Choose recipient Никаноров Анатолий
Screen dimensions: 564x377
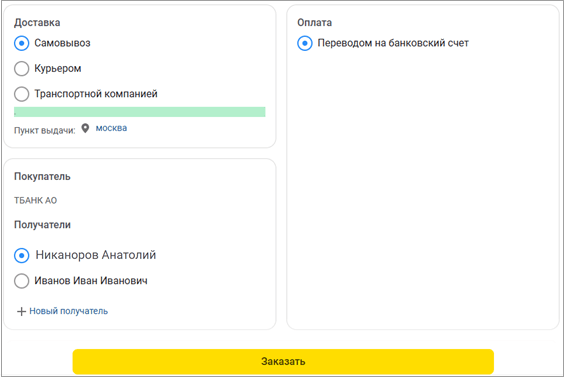[22, 255]
